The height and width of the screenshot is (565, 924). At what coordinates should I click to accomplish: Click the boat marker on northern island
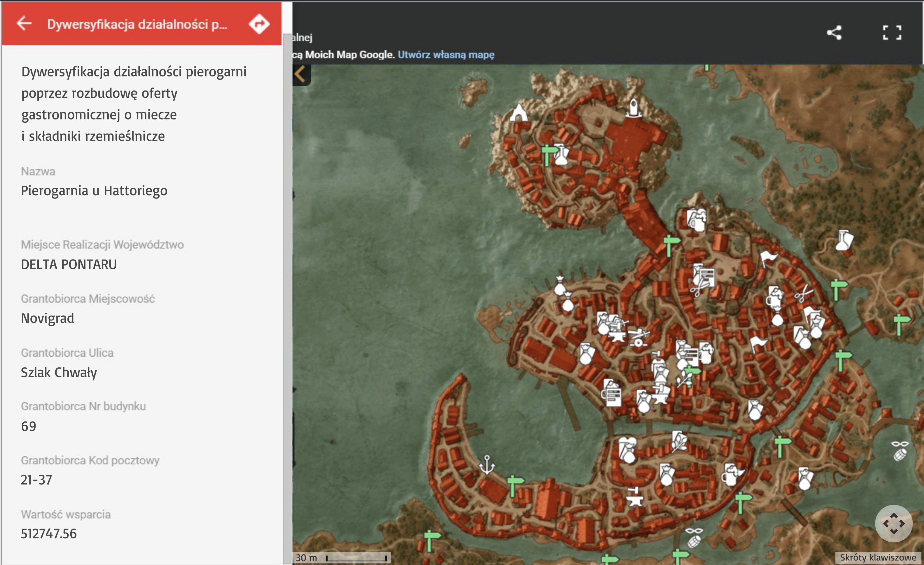tap(633, 108)
